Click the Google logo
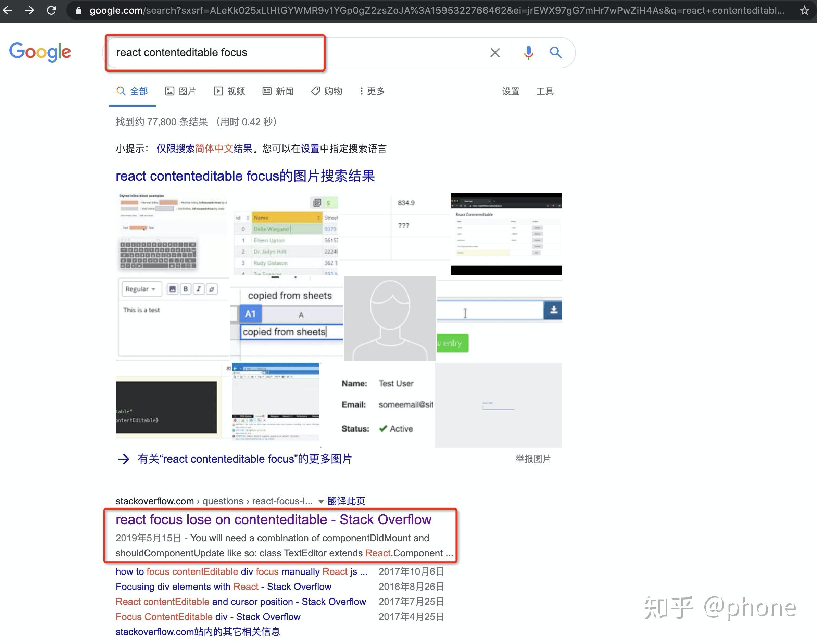Viewport: 817px width, 644px height. [x=40, y=52]
